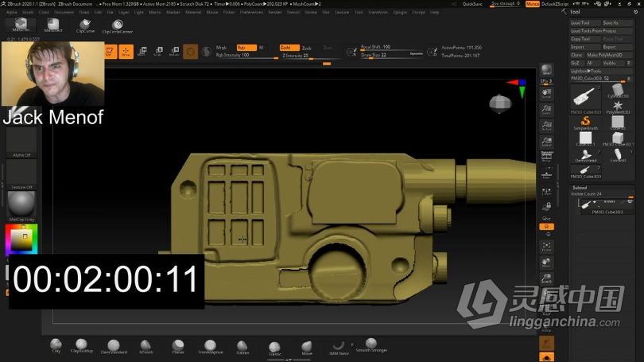Toggle the Dynamic draw size switch
Screen dimensions: 644x362
[416, 54]
